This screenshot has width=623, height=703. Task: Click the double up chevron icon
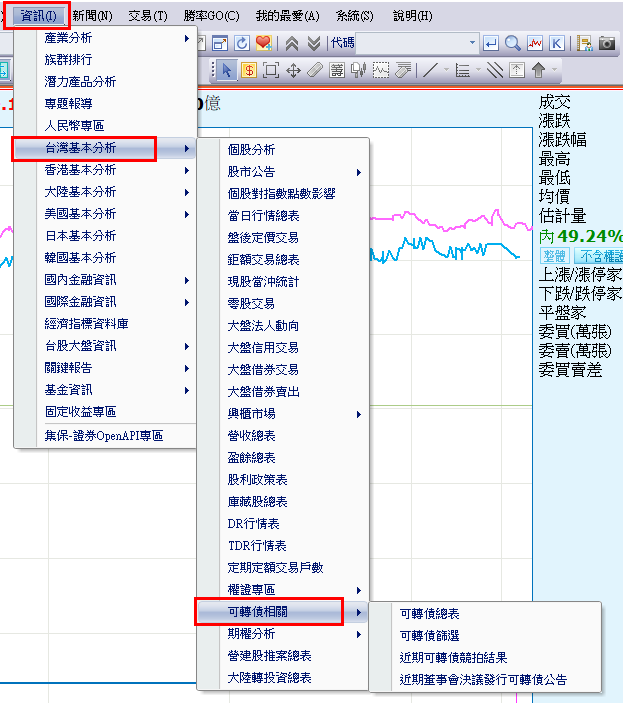[292, 43]
